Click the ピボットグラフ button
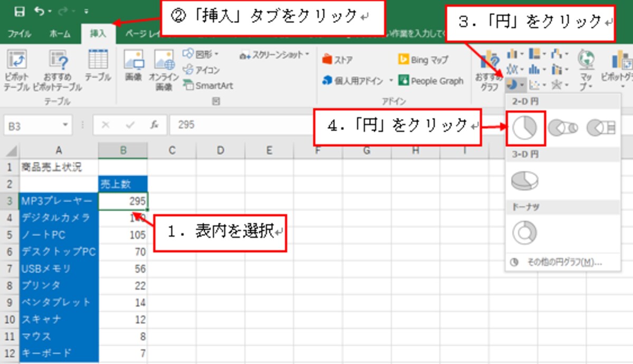 pyautogui.click(x=617, y=70)
